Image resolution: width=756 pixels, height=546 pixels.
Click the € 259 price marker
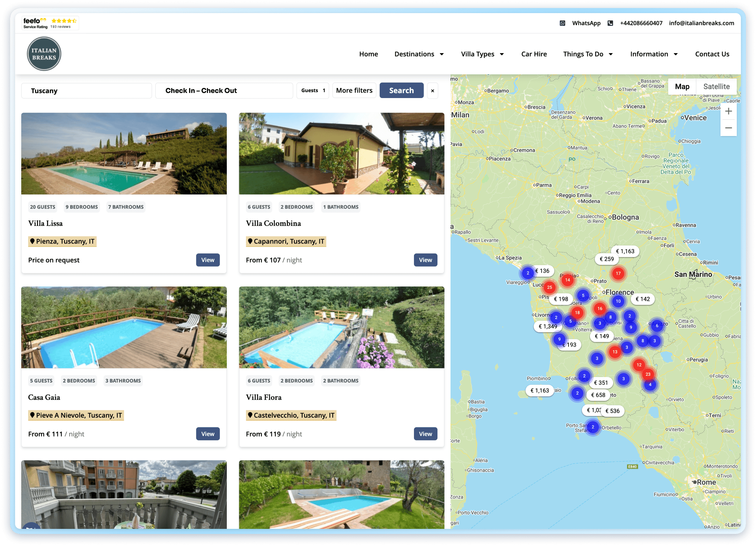pyautogui.click(x=607, y=259)
